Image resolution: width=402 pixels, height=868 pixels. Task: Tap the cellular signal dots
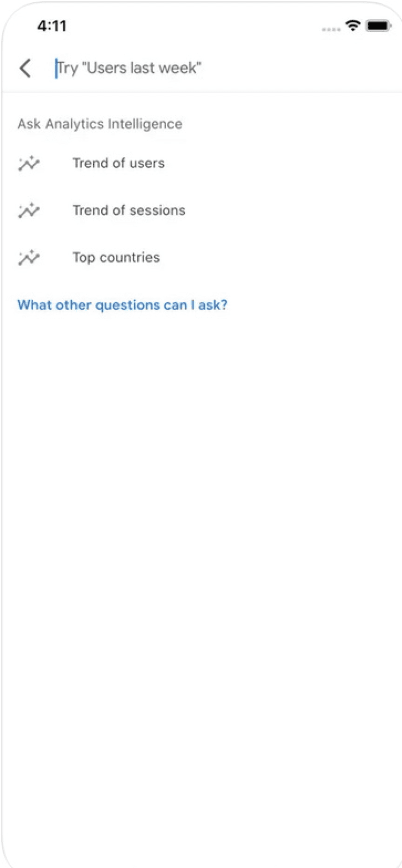pos(331,29)
